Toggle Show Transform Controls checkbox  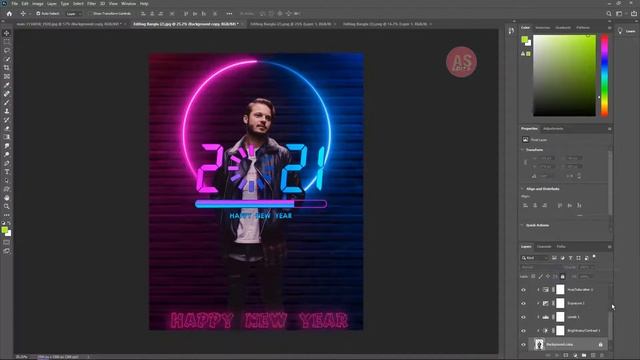(90, 13)
